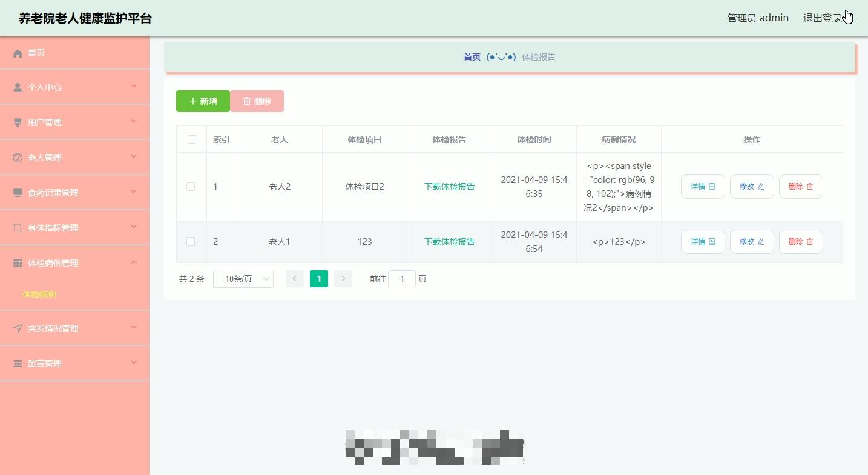868x475 pixels.
Task: Click the pencil icon in 老人1 修改 button
Action: [761, 242]
